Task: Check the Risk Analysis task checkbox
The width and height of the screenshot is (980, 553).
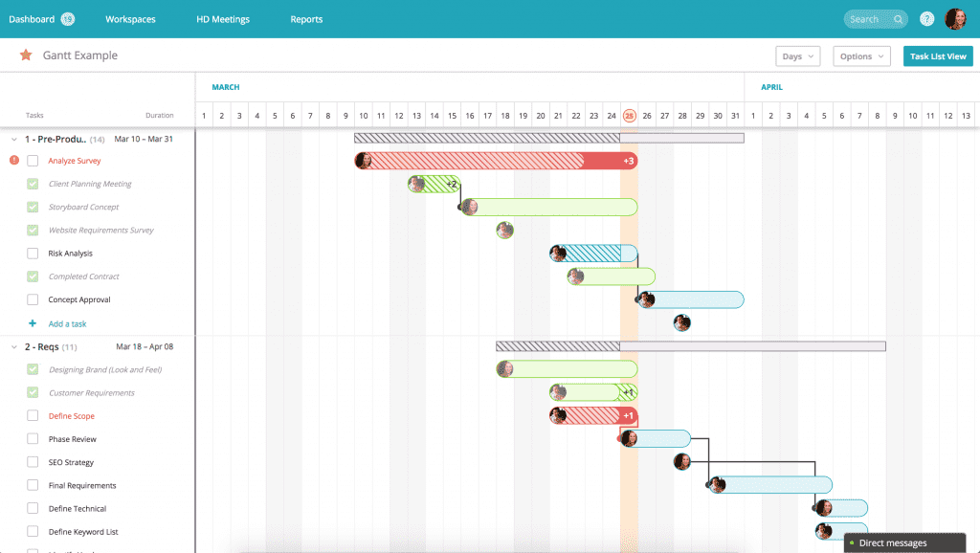Action: [33, 254]
